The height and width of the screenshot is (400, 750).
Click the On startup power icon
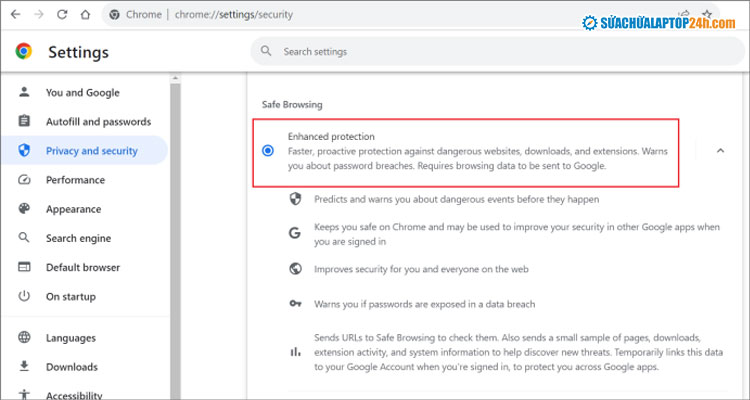point(24,296)
